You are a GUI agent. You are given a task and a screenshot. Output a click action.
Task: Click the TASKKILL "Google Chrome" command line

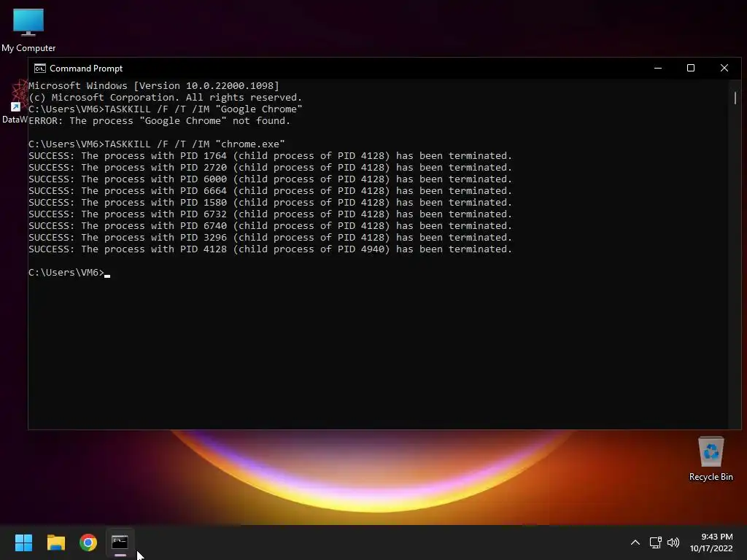pos(166,109)
